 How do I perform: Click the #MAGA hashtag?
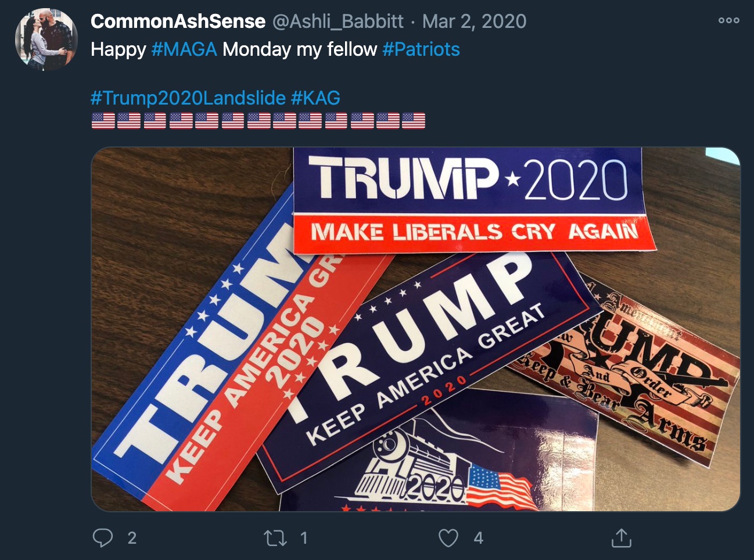pos(184,49)
